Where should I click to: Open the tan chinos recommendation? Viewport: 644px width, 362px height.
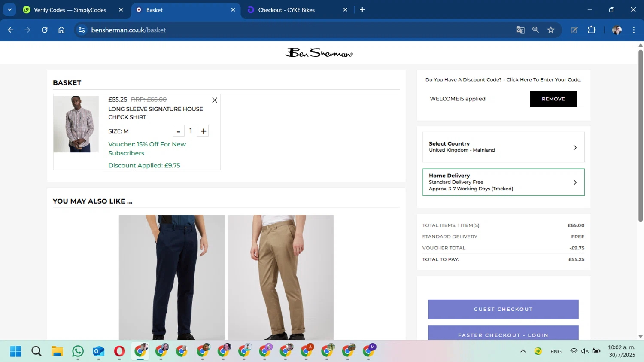[281, 277]
